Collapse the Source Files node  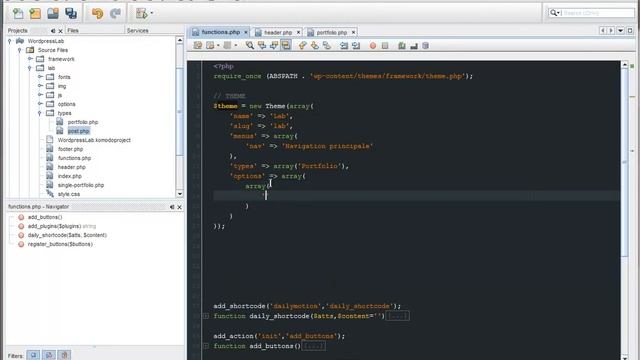[x=19, y=50]
